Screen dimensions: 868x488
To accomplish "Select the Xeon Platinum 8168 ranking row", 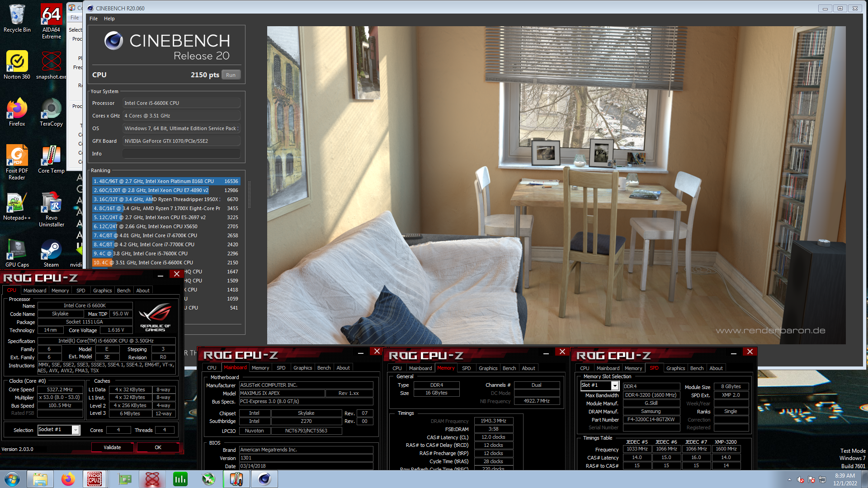I will click(x=166, y=181).
